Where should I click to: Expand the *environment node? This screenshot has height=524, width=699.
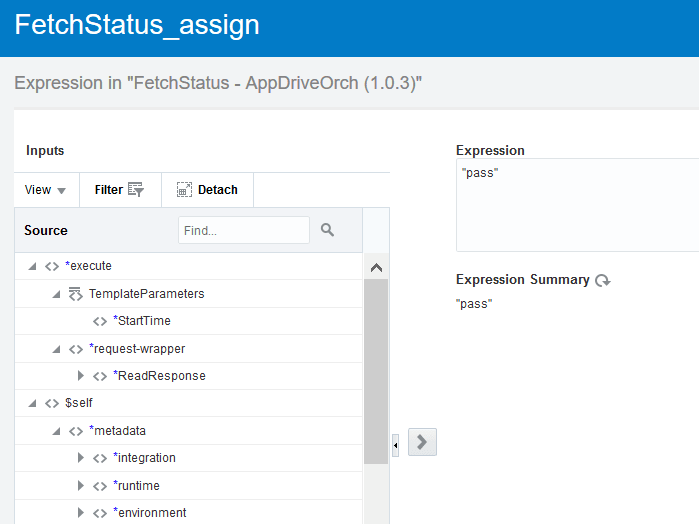click(x=80, y=512)
